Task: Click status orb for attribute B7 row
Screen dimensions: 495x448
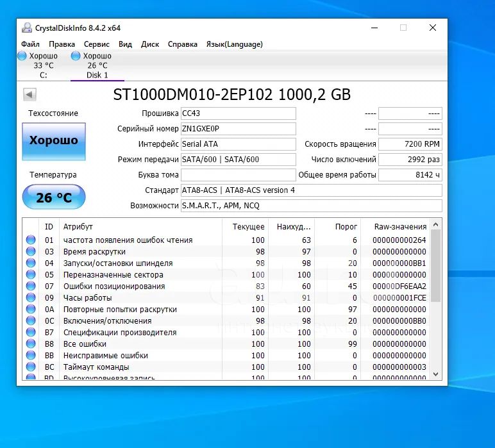Action: [31, 332]
